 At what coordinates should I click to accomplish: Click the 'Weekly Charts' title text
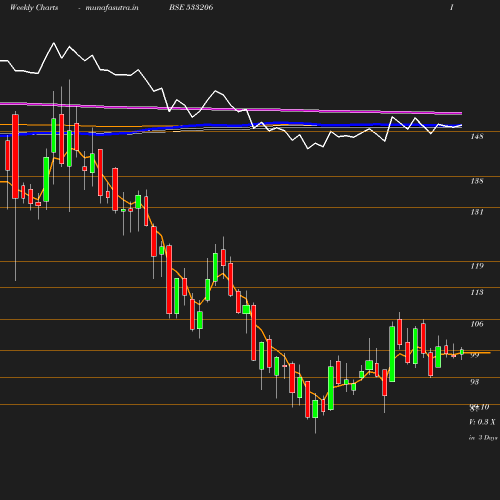(34, 8)
